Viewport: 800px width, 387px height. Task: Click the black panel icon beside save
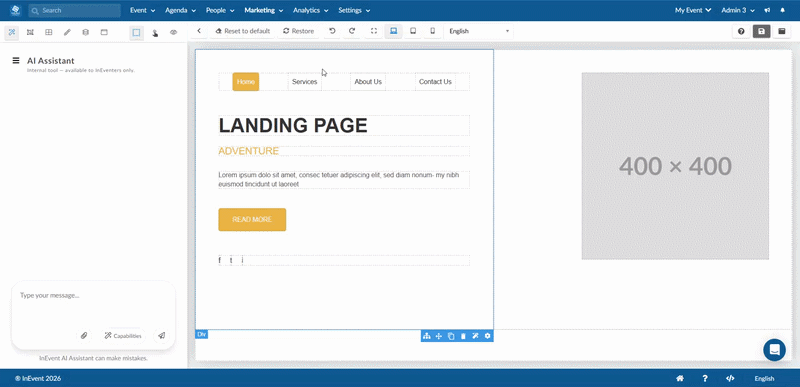point(781,32)
